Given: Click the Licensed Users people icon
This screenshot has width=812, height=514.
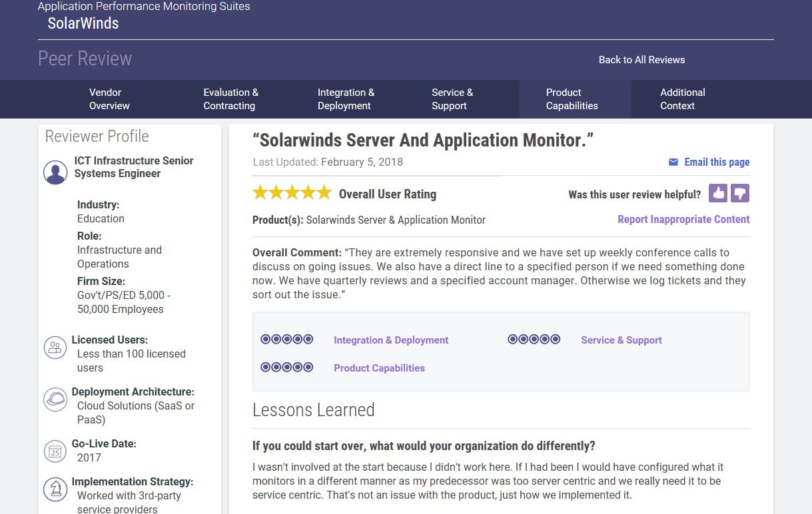Looking at the screenshot, I should tap(55, 348).
